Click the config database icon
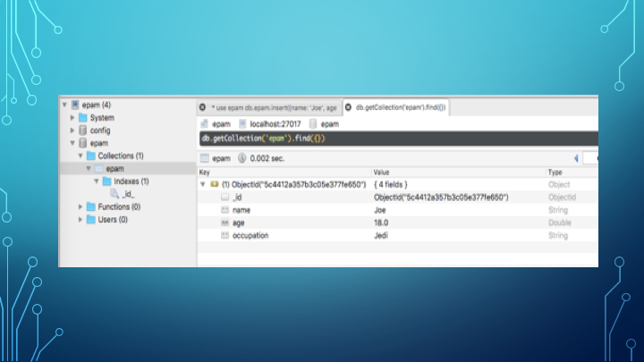The height and width of the screenshot is (362, 644). [83, 130]
